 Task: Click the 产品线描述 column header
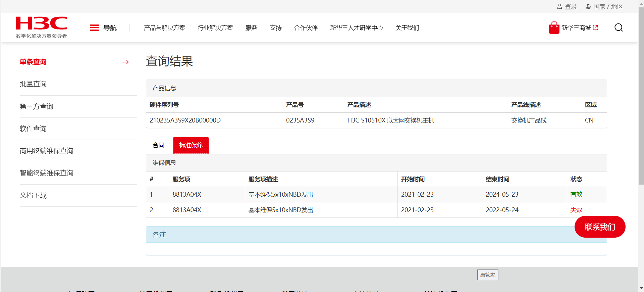pyautogui.click(x=526, y=105)
